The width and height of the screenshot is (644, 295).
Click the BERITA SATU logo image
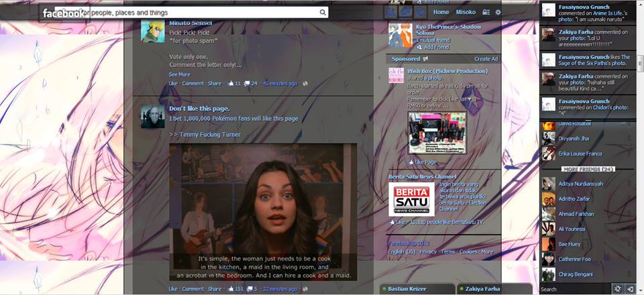[x=411, y=199]
